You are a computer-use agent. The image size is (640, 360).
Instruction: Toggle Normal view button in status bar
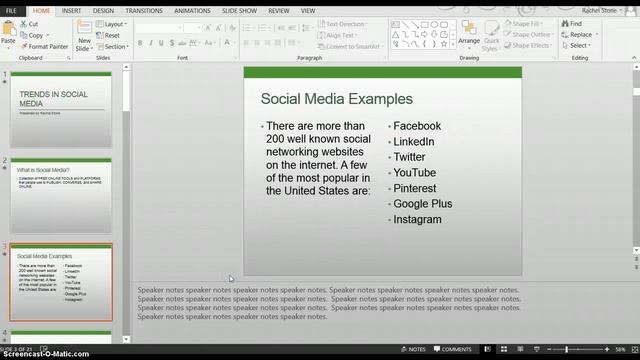tap(487, 349)
